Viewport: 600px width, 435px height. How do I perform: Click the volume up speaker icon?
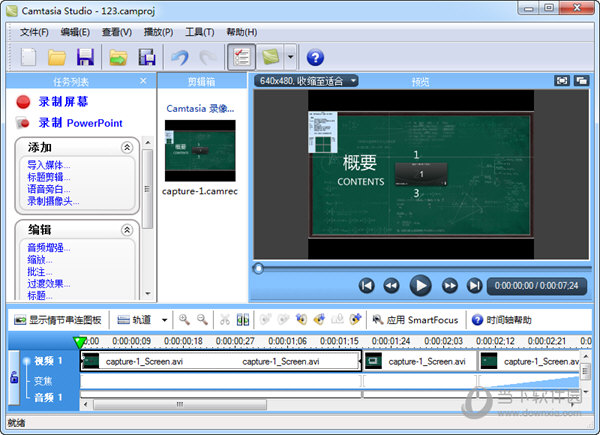pos(320,319)
